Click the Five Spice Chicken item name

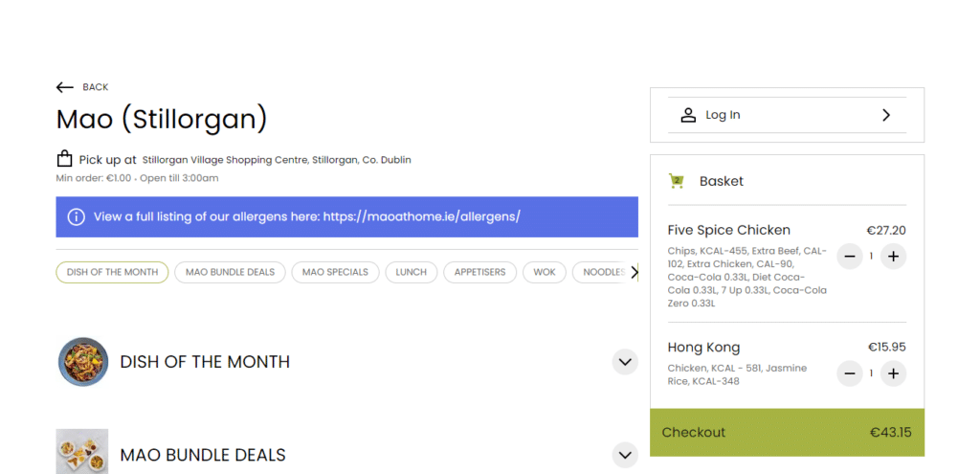coord(728,230)
